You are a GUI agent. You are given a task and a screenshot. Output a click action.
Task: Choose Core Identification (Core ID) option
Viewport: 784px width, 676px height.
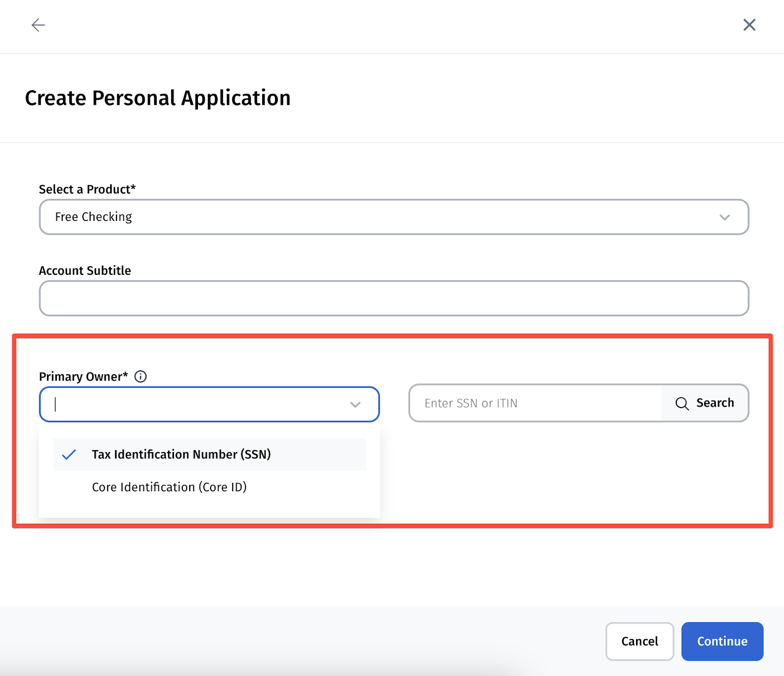click(x=169, y=487)
